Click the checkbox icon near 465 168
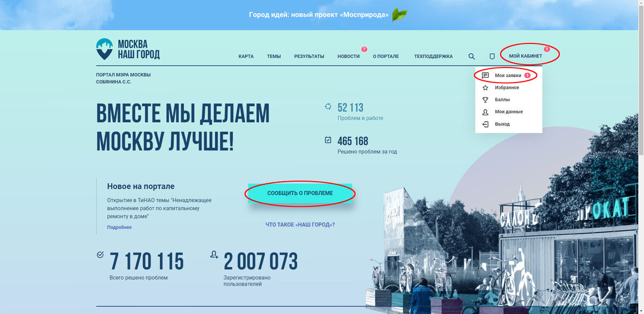Screen dimensions: 644x314 tap(328, 140)
